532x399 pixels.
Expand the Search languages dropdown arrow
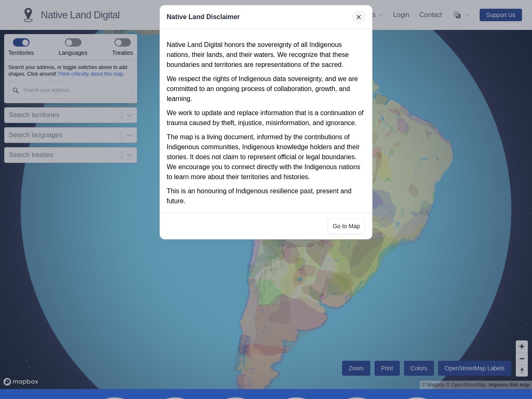click(129, 135)
